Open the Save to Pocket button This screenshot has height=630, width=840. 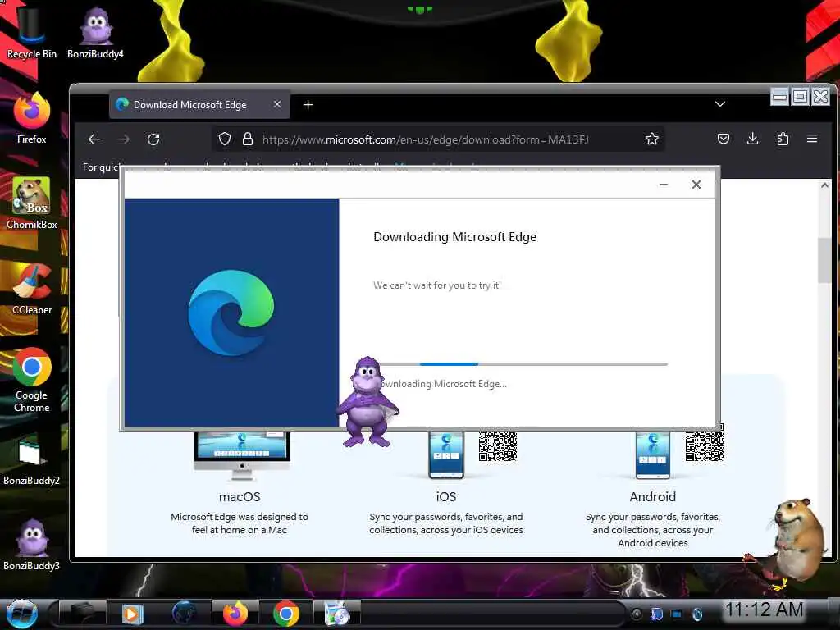point(724,139)
